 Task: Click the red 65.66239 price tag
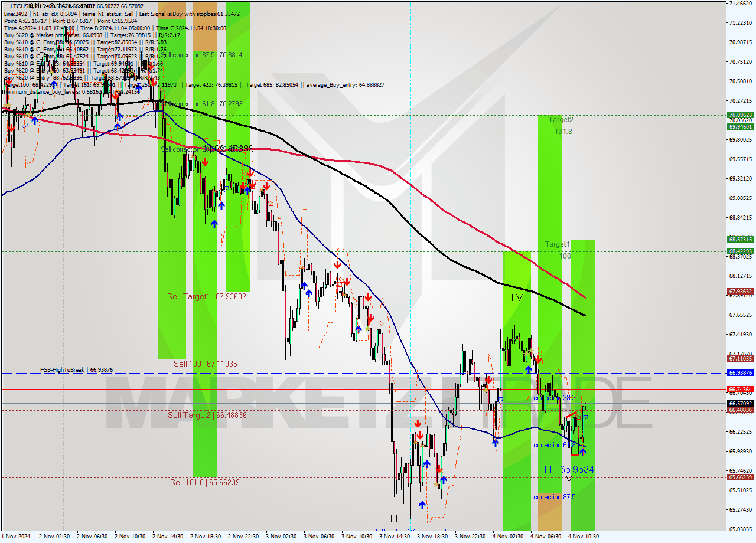click(x=740, y=477)
